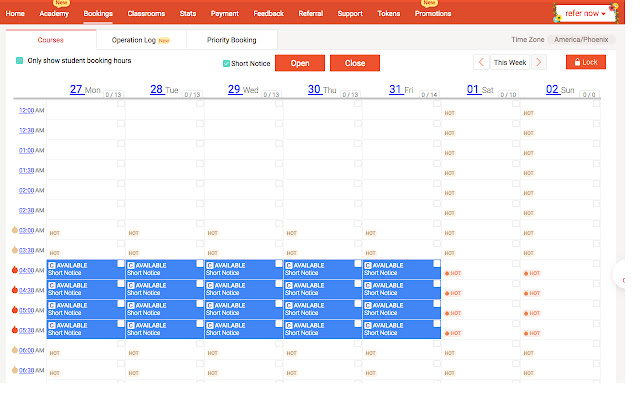Check Sunday 04:00 AM slot checkbox
This screenshot has height=400, width=640.
(x=596, y=264)
